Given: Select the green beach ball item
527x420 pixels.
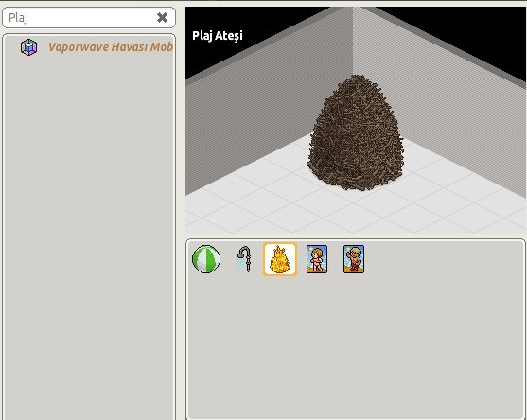Looking at the screenshot, I should pyautogui.click(x=206, y=259).
